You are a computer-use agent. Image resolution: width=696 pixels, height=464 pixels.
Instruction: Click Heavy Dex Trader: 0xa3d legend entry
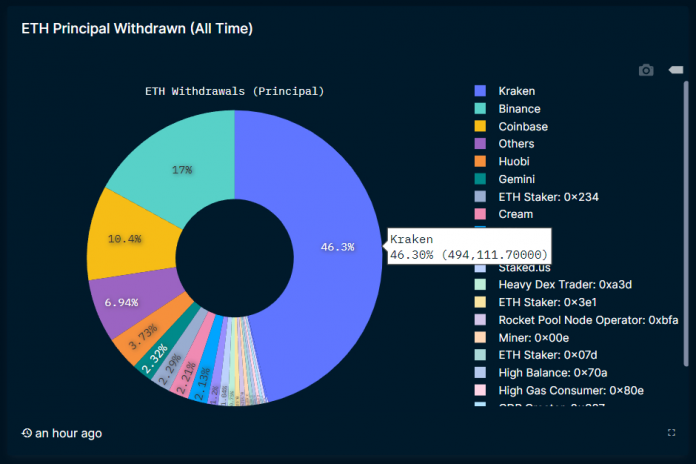(x=565, y=285)
